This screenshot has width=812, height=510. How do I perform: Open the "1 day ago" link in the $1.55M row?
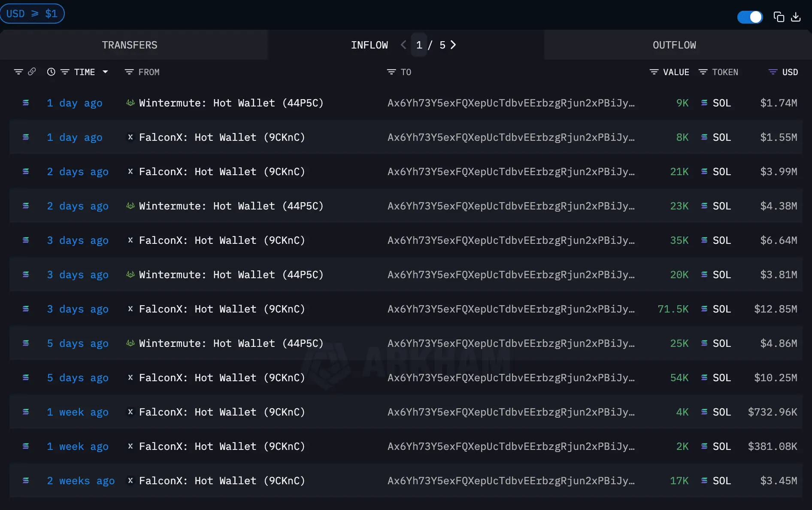[x=75, y=137]
